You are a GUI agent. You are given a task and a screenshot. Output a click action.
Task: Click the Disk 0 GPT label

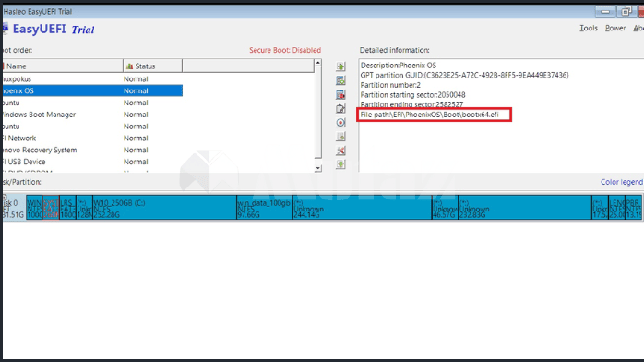(14, 208)
